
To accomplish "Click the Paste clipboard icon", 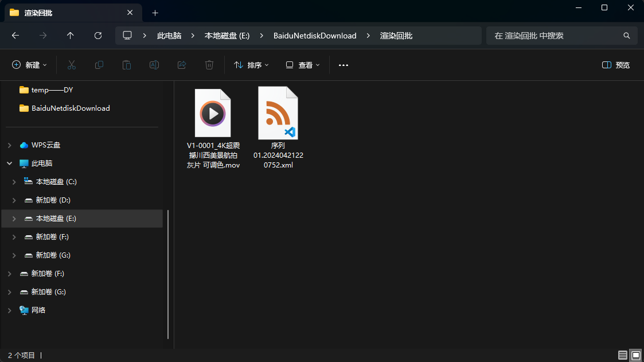I will tap(127, 65).
